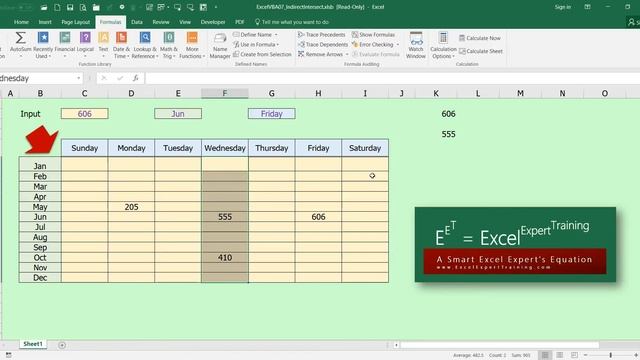Open the Watch Window
Viewport: 640px width, 360px height.
pos(416,45)
